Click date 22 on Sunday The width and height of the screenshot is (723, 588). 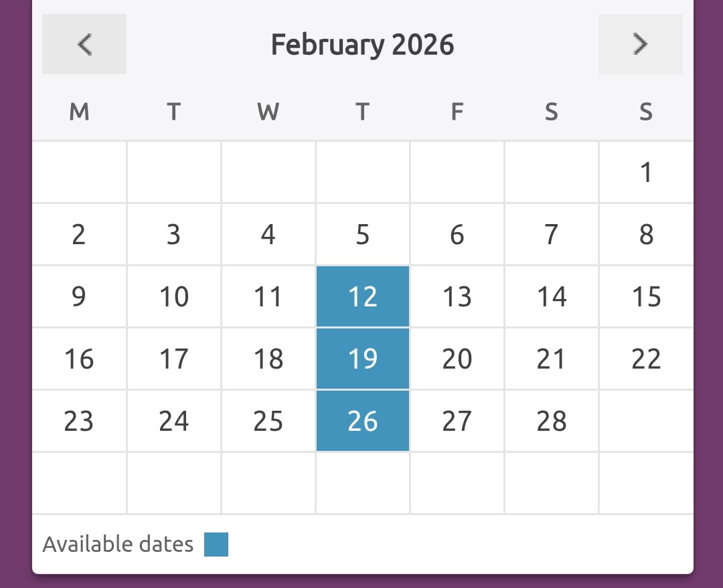(646, 359)
